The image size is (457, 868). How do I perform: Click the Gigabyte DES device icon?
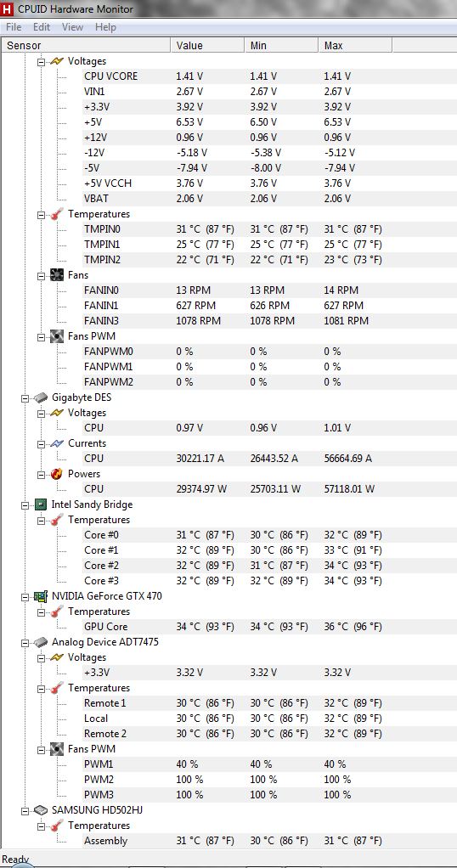pyautogui.click(x=41, y=397)
